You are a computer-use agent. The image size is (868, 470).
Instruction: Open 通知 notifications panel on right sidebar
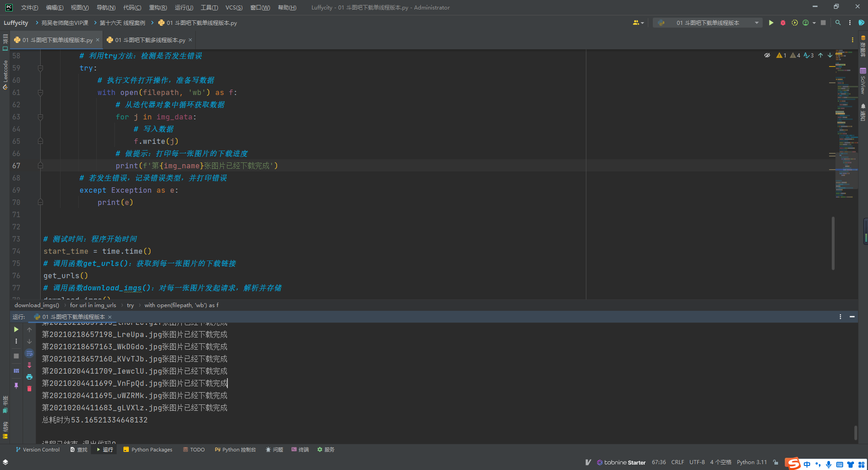863,112
